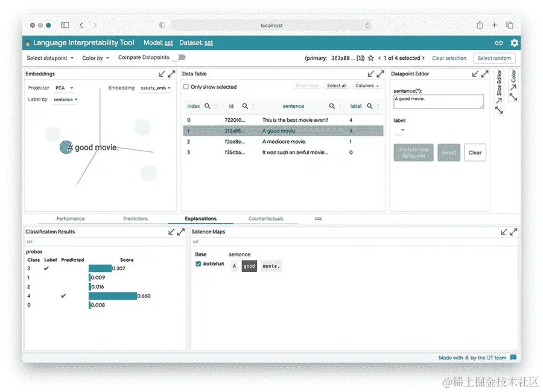The image size is (543, 392).
Task: Select row 'A mediocre movie.'
Action: (283, 142)
